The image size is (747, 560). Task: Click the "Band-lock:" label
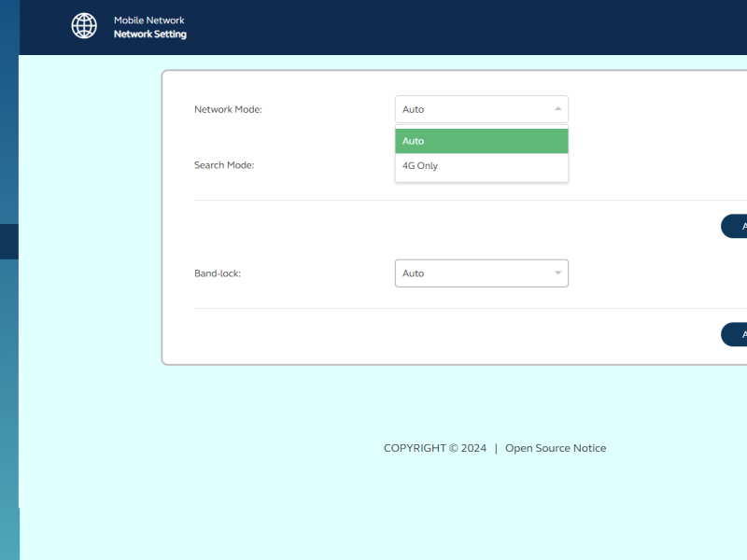click(218, 273)
